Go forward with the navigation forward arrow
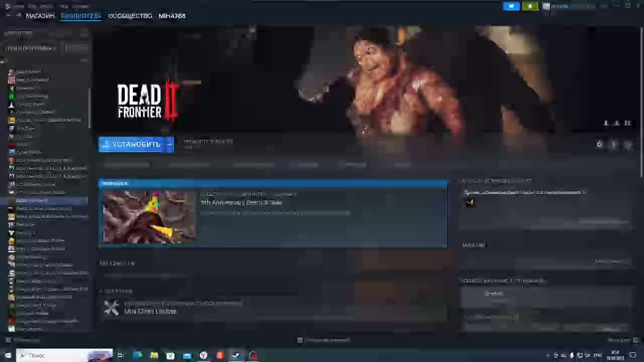The height and width of the screenshot is (362, 644). coord(19,16)
